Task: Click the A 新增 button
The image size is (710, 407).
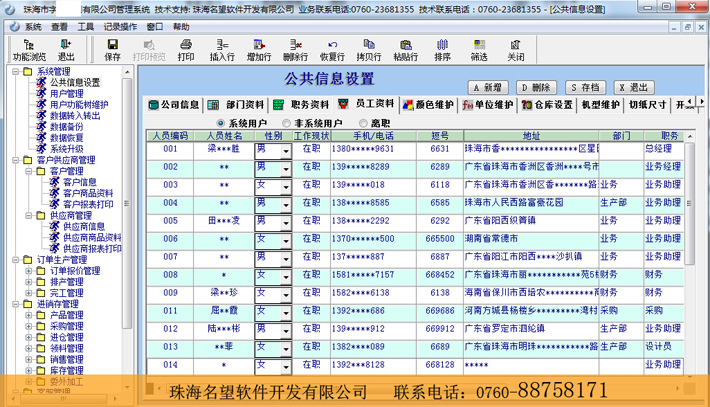Action: pyautogui.click(x=488, y=87)
